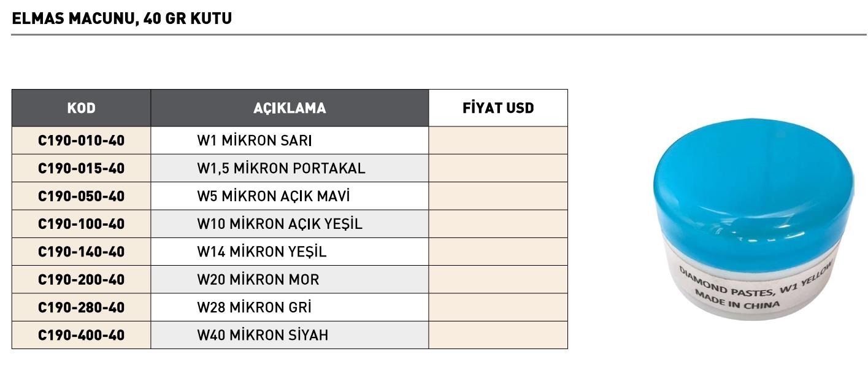
Task: Click the FİYAT USD column header
Action: pyautogui.click(x=498, y=108)
